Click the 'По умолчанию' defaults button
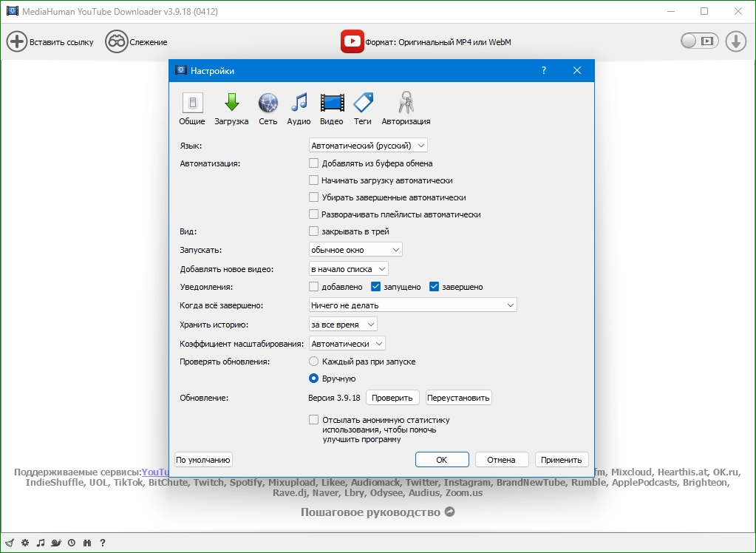756x553 pixels. click(x=203, y=459)
